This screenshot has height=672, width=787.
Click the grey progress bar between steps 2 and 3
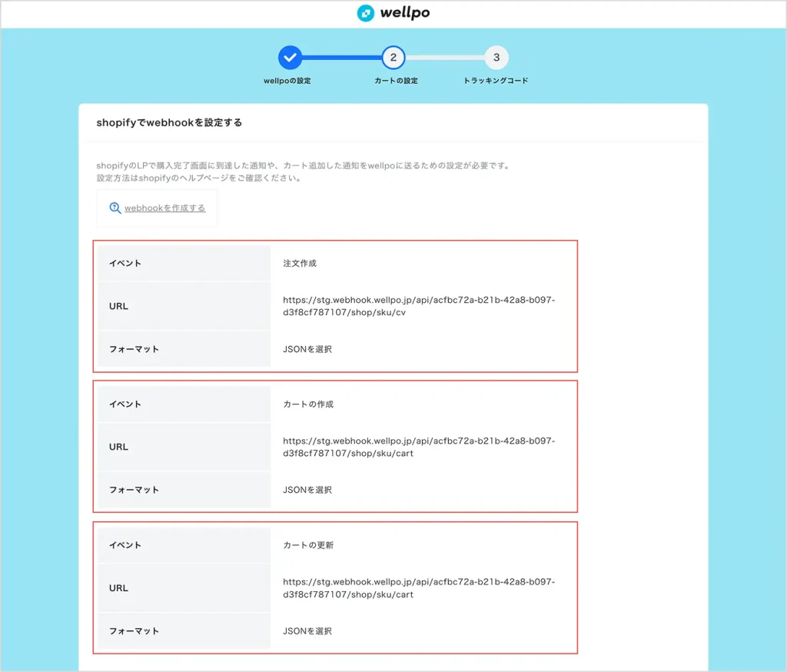coord(445,57)
